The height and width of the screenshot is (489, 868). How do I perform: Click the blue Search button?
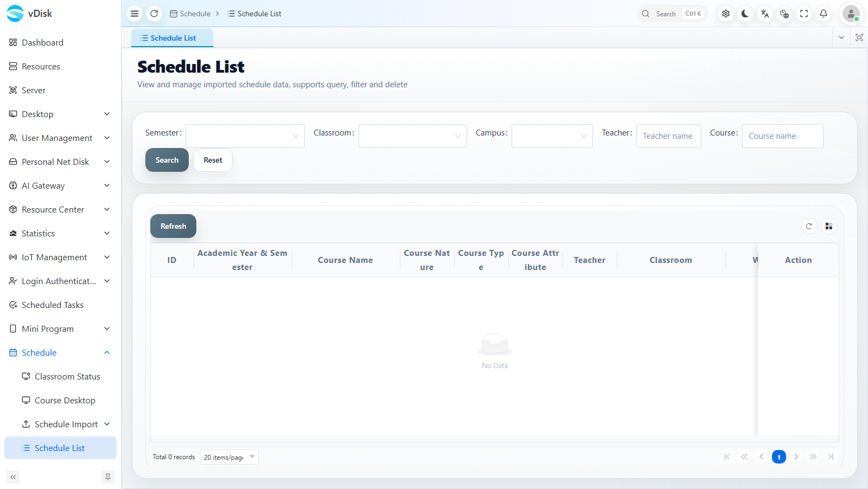coord(167,160)
